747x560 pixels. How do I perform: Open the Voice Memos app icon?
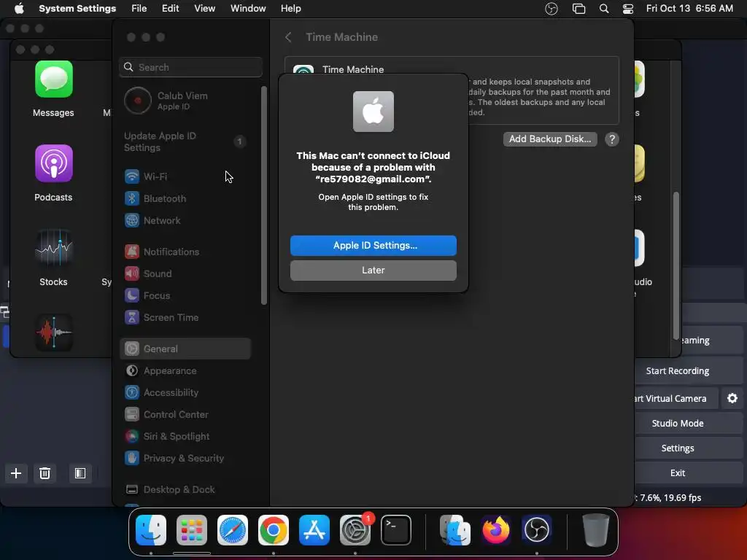53,332
